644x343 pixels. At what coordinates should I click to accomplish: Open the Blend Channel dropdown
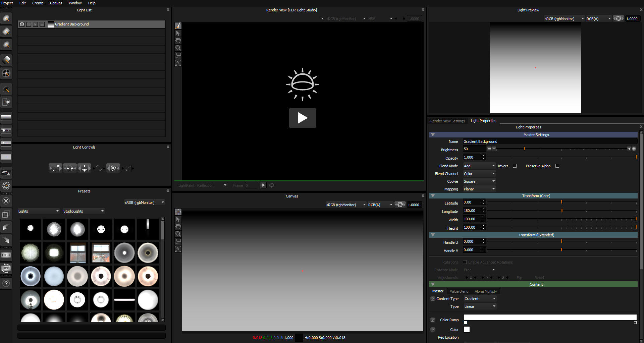click(479, 174)
